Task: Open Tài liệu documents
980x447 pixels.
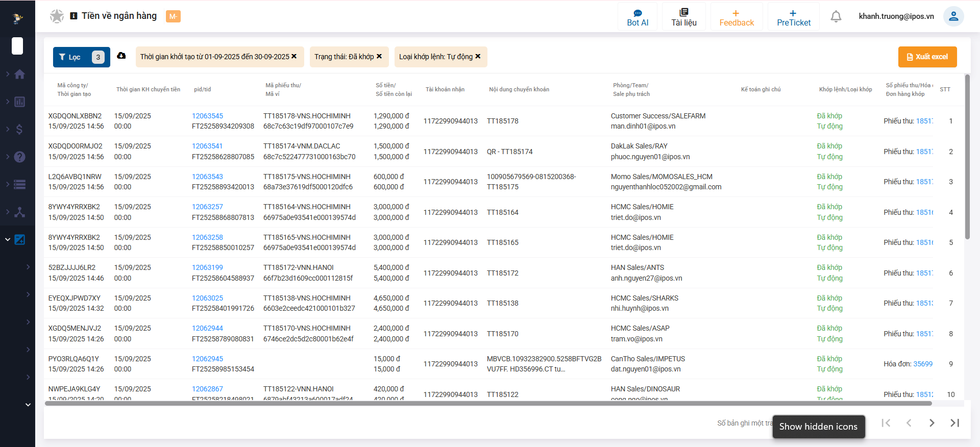Action: (x=684, y=18)
